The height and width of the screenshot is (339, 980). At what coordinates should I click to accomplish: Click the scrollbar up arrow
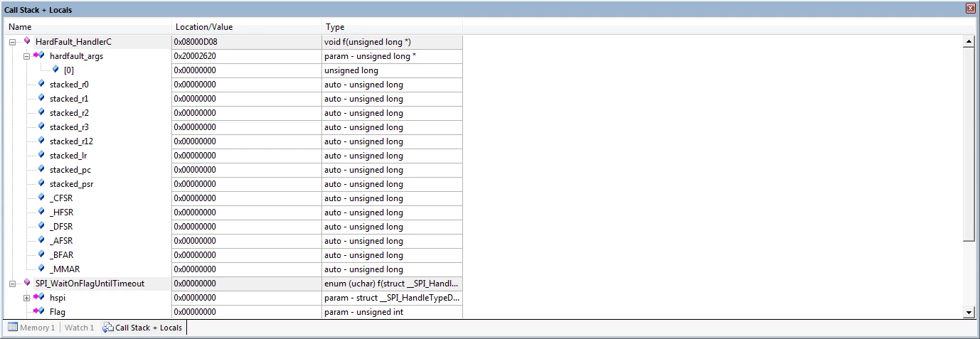click(x=968, y=42)
